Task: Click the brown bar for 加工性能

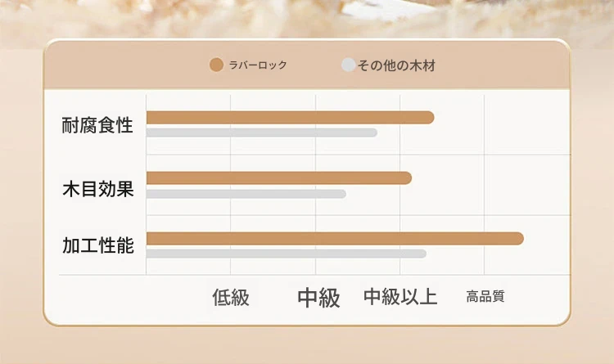Action: point(335,238)
